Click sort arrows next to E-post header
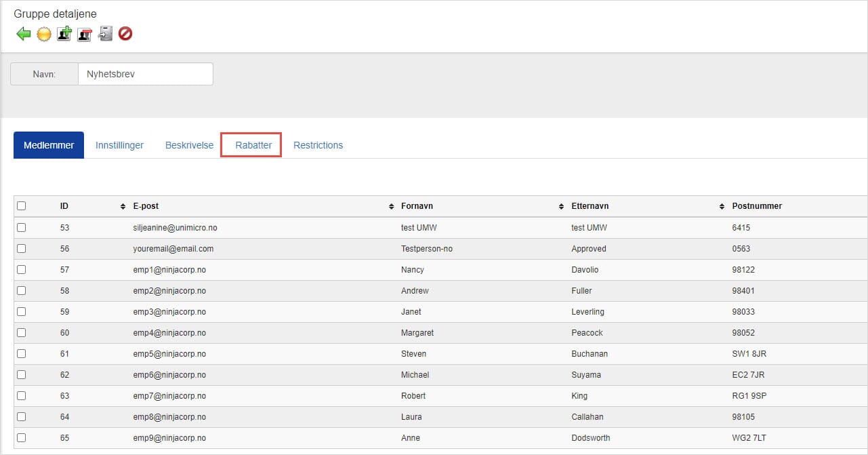Image resolution: width=868 pixels, height=455 pixels. click(x=391, y=206)
